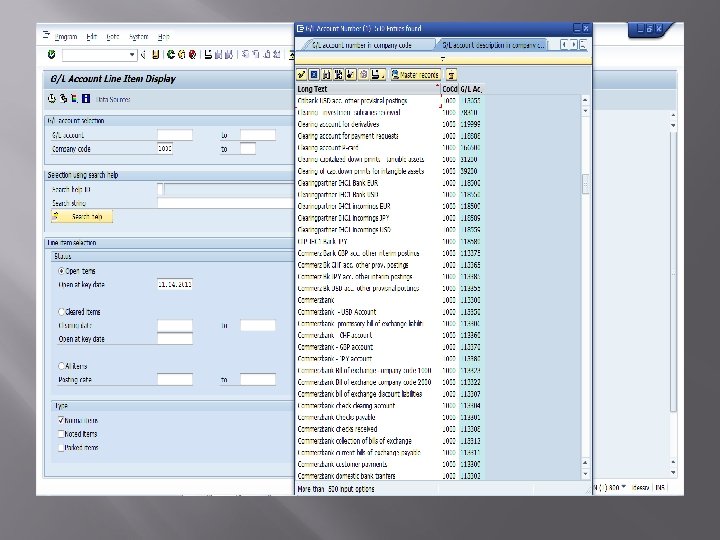Open the Program menu
The height and width of the screenshot is (540, 720).
66,37
